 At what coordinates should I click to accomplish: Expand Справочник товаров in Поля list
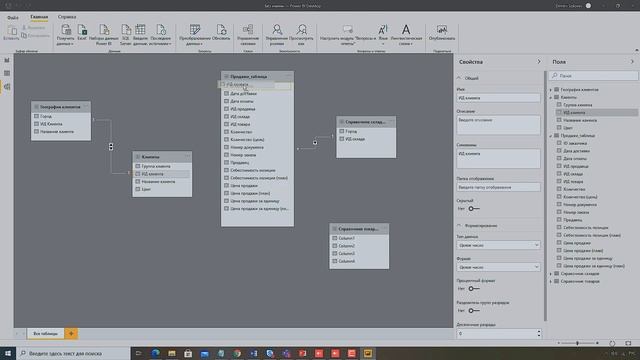(551, 282)
